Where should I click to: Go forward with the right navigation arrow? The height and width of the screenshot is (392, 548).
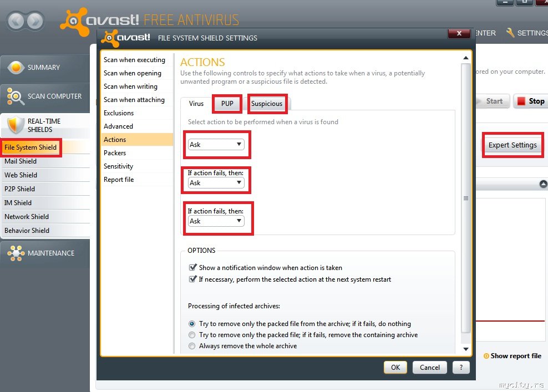pos(35,21)
